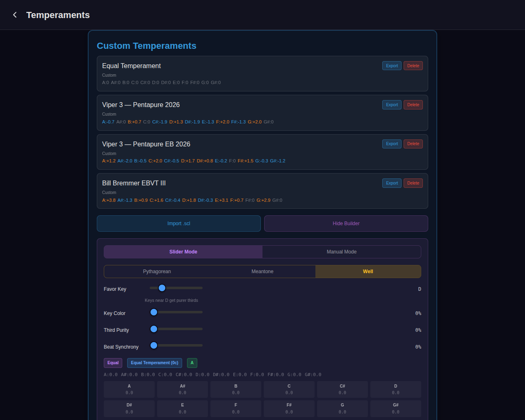This screenshot has height=420, width=525.
Task: Switch to Manual Mode
Action: pos(342,251)
